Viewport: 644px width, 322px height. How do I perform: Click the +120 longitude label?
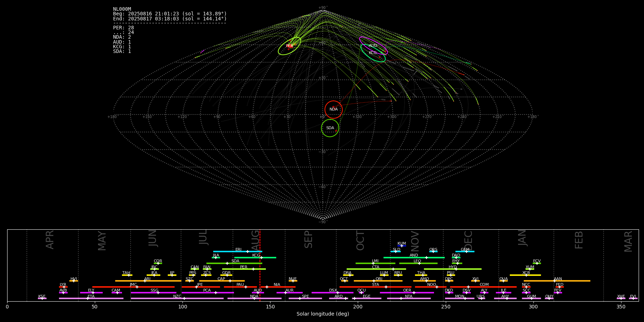pyautogui.click(x=182, y=117)
